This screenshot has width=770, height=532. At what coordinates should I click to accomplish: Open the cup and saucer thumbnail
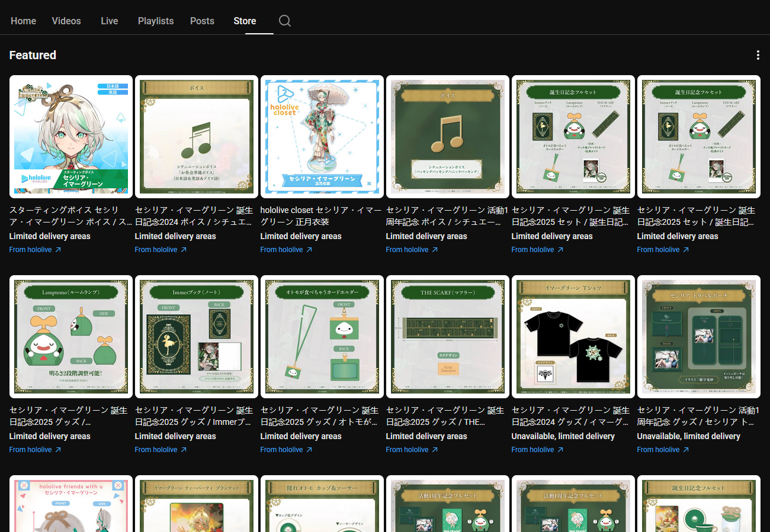(322, 504)
